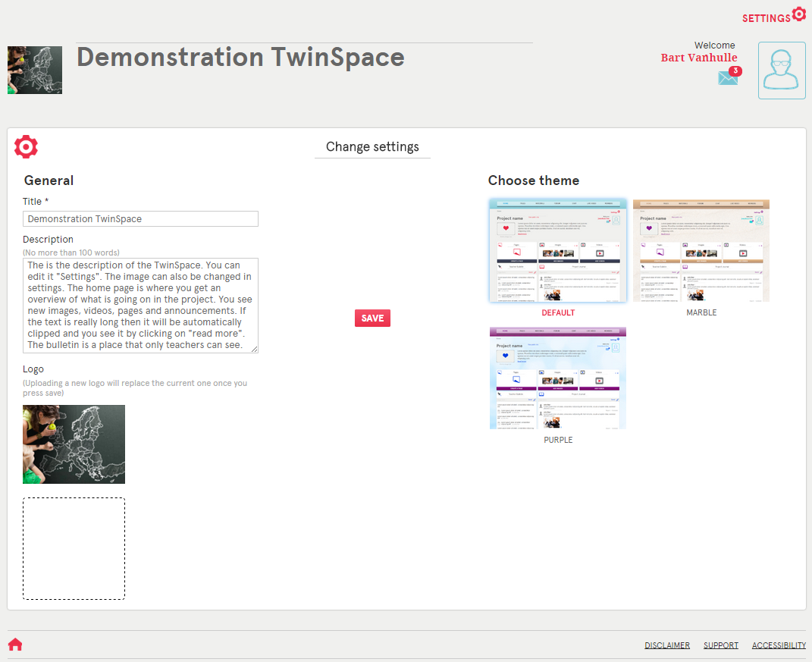The width and height of the screenshot is (812, 662).
Task: Open the DISCLAIMER link
Action: [667, 645]
